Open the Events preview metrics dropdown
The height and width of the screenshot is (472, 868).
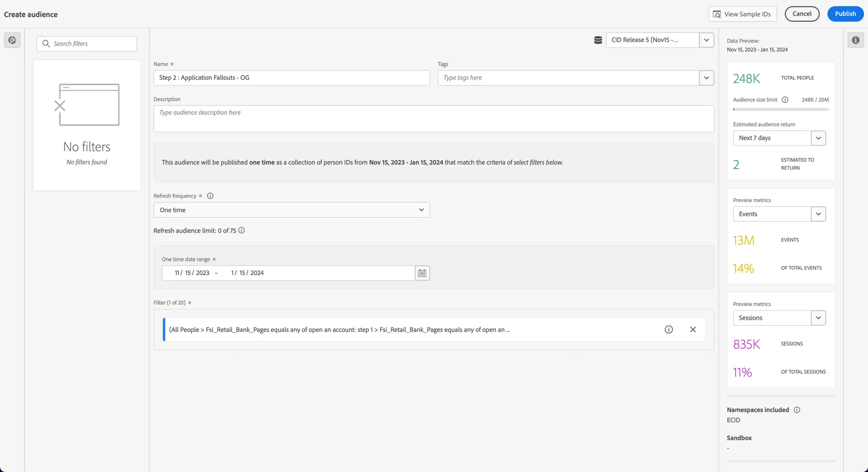[779, 214]
